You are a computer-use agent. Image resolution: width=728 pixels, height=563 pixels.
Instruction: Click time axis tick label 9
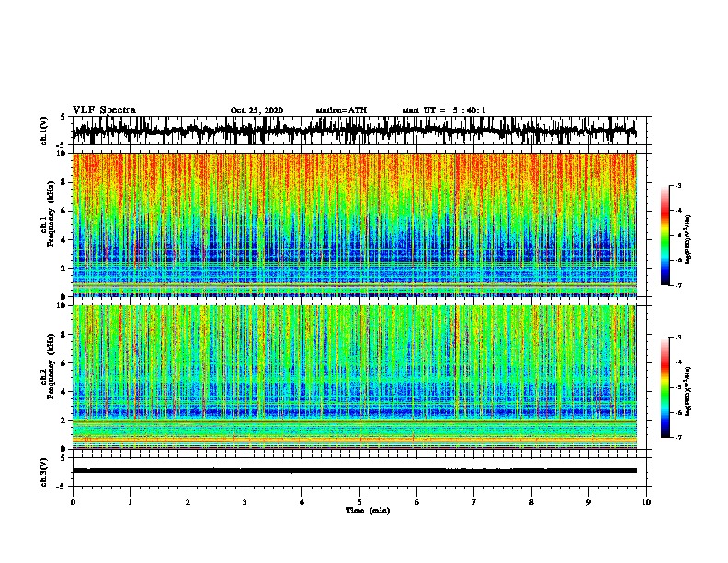[x=588, y=502]
